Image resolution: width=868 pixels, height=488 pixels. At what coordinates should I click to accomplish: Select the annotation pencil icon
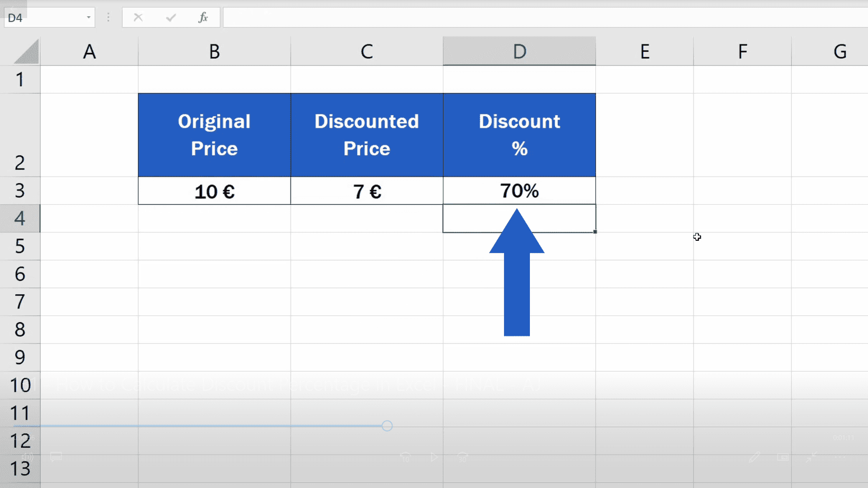[754, 457]
